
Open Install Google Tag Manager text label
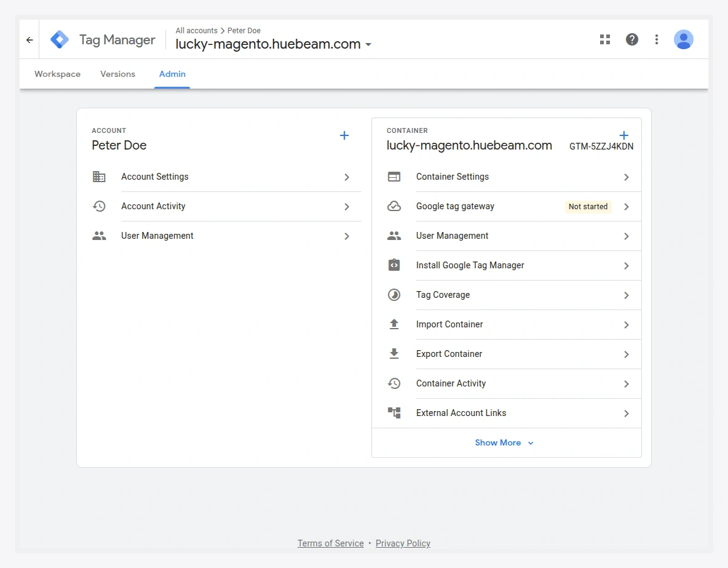tap(470, 265)
